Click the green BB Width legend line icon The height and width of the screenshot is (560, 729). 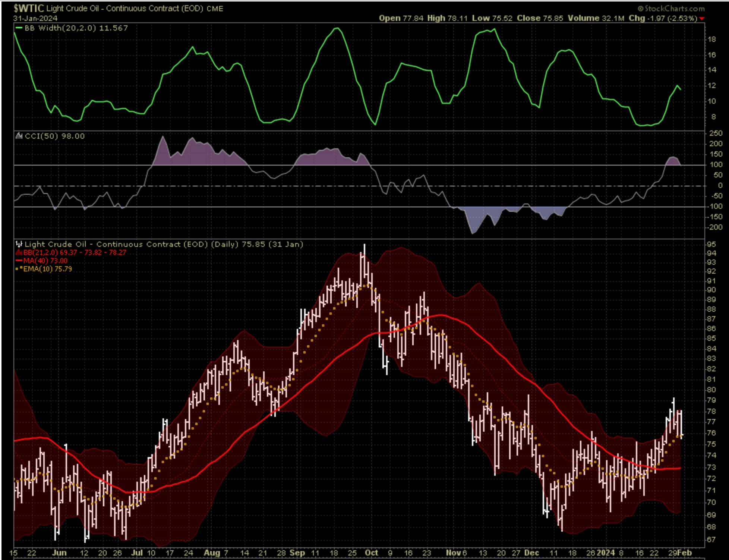click(19, 28)
